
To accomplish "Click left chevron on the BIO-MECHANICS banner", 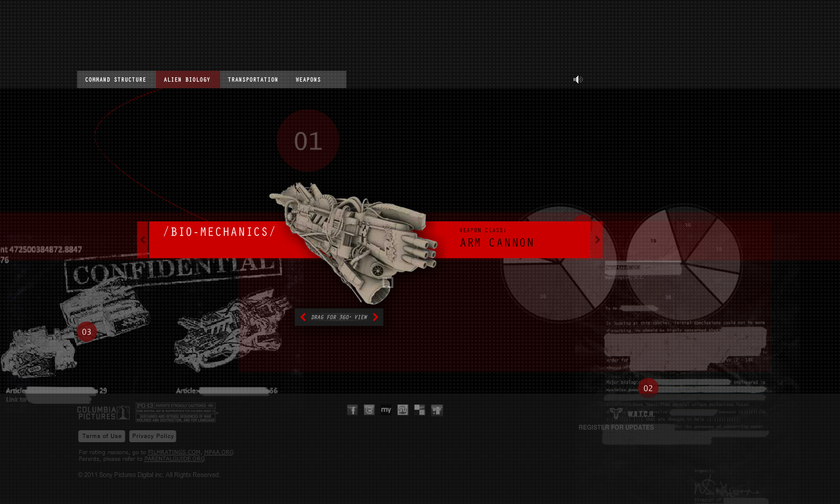I will 143,239.
